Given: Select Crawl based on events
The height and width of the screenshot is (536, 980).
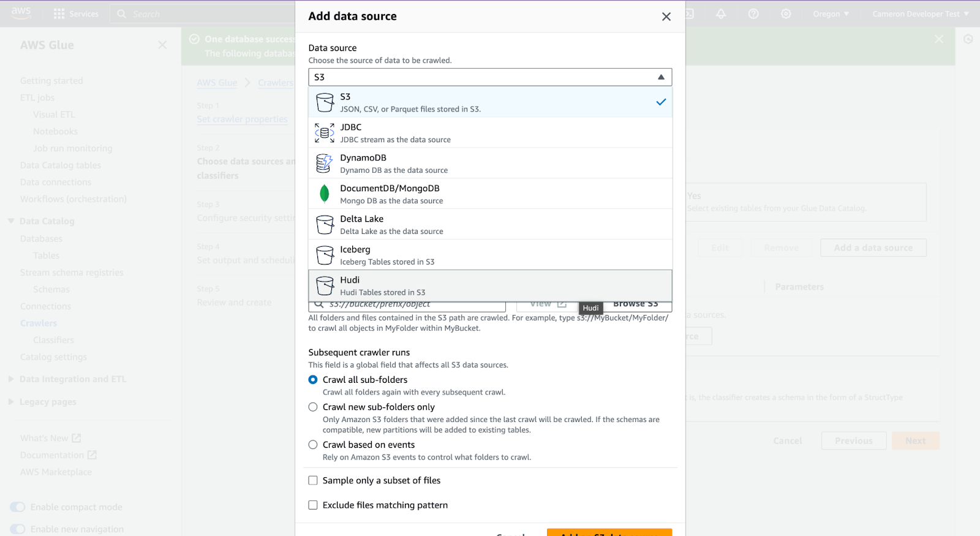Looking at the screenshot, I should coord(313,445).
